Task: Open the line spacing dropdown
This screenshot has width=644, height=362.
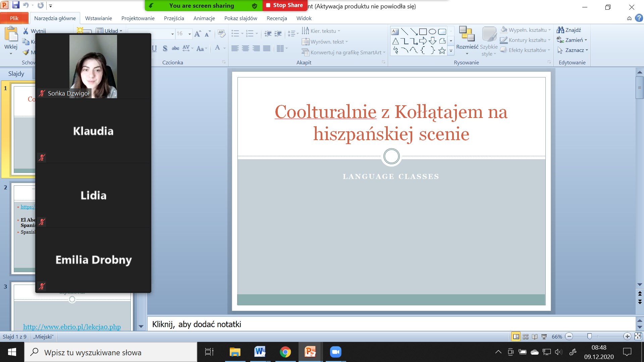Action: (293, 34)
